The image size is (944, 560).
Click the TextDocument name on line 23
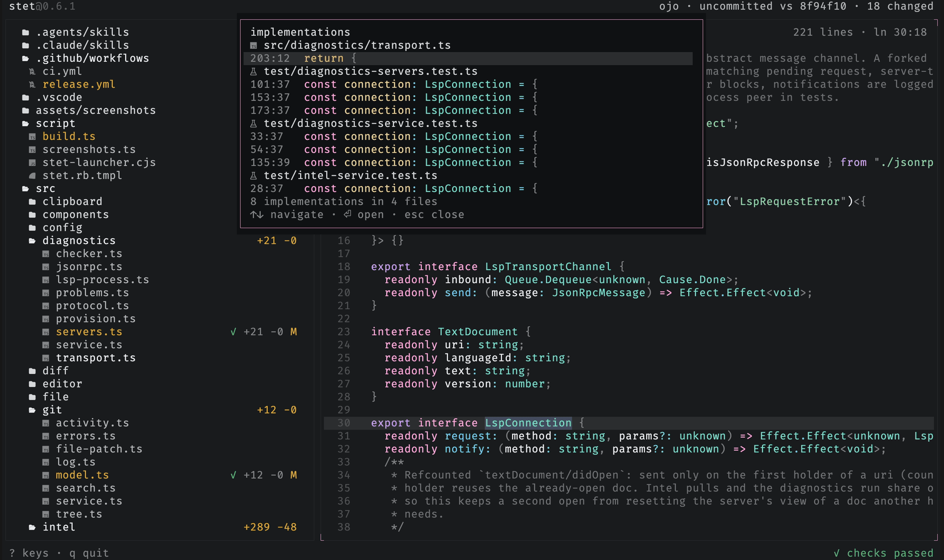(x=478, y=332)
